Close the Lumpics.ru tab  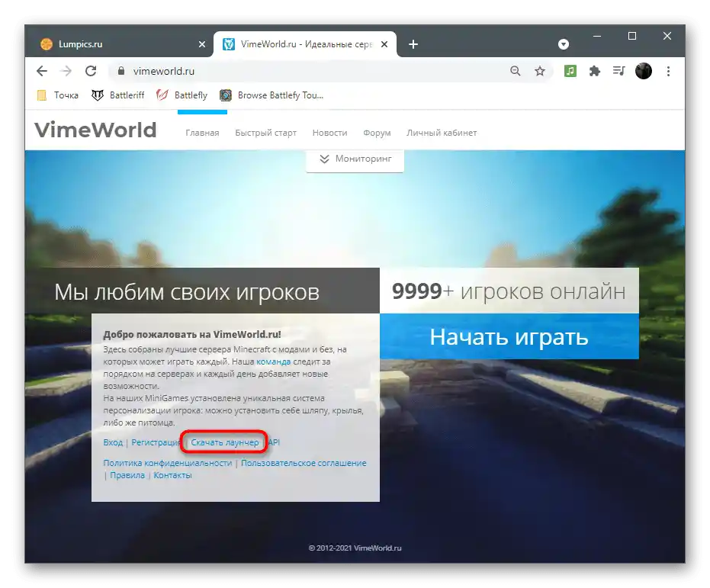tap(202, 44)
